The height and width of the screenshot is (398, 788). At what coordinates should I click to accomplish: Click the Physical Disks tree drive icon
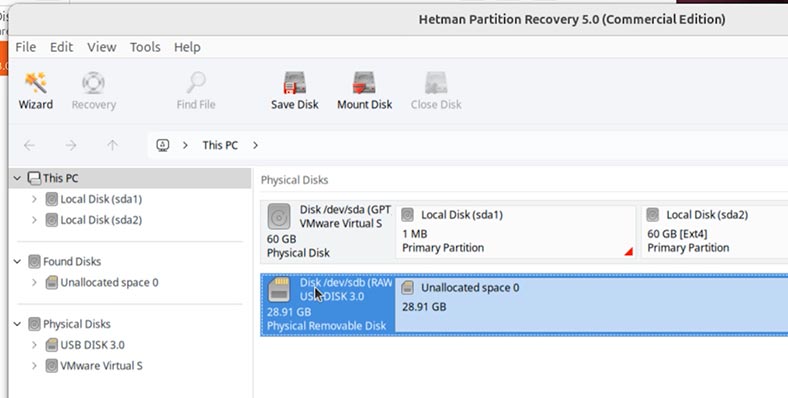tap(34, 324)
